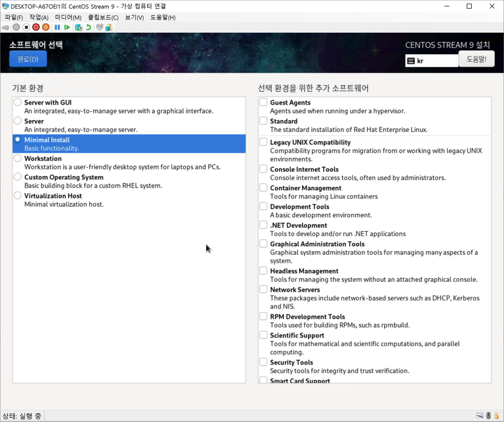Check Legacy UNIX Compatibility
The image size is (504, 422).
pos(263,142)
